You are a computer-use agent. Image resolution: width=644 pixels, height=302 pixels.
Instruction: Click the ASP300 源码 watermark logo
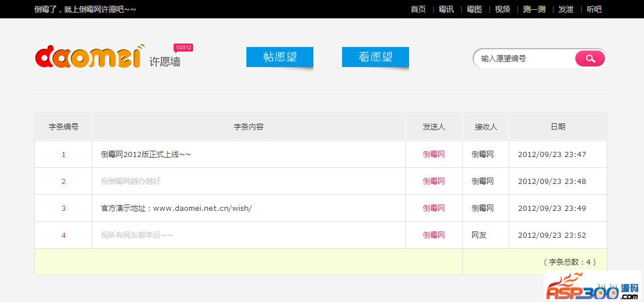pos(592,287)
